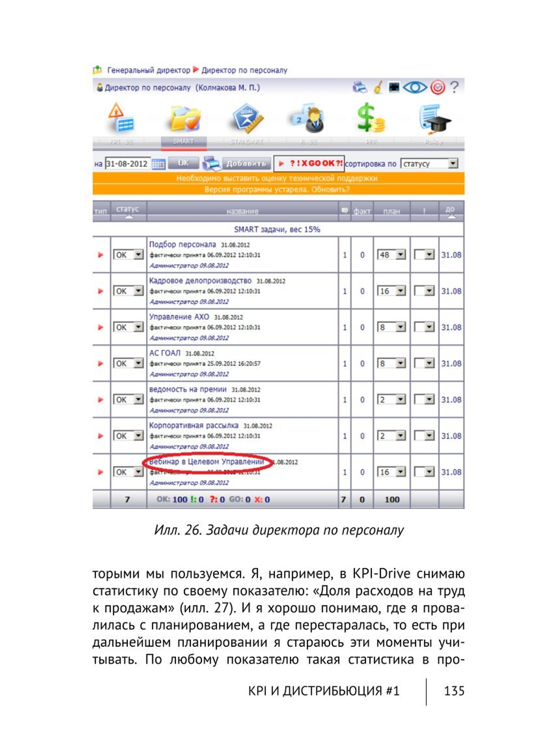Open plan dropdown for Управление АХО
Image resolution: width=535 pixels, height=756 pixels.
pyautogui.click(x=392, y=327)
